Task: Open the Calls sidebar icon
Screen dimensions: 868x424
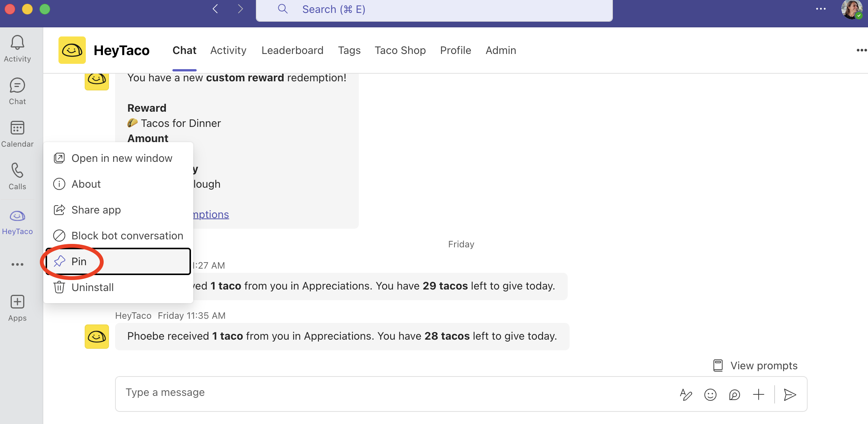Action: pos(17,176)
